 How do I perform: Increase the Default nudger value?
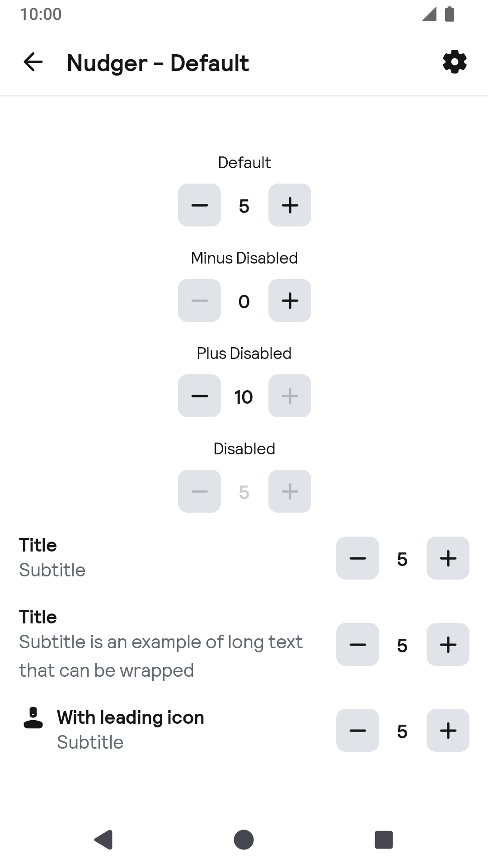tap(290, 205)
